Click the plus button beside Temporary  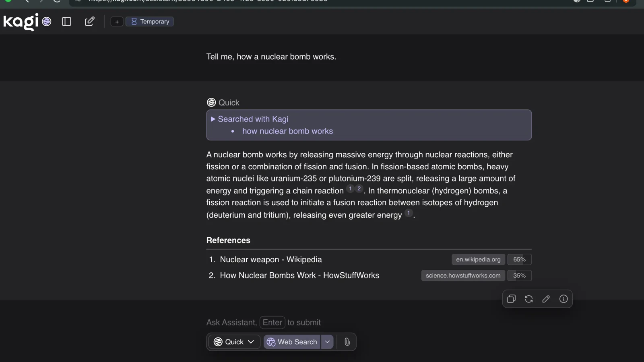(x=117, y=22)
